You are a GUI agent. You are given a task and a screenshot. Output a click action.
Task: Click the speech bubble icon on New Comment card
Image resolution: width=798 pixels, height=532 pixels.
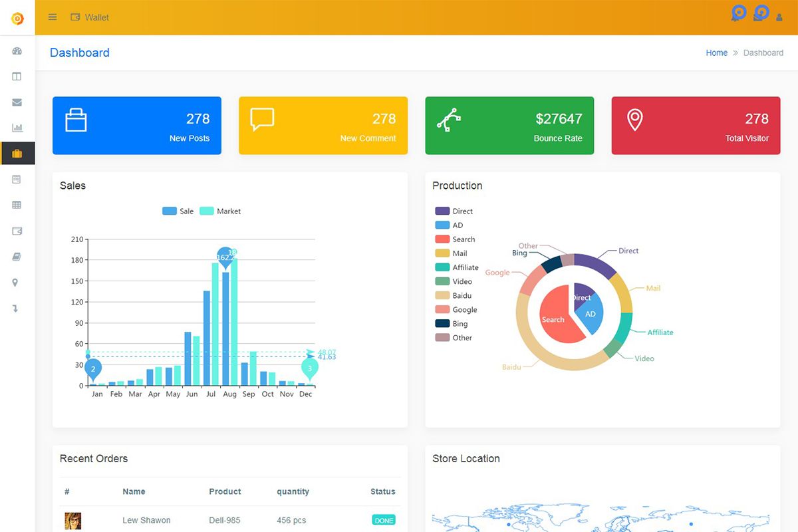click(262, 119)
